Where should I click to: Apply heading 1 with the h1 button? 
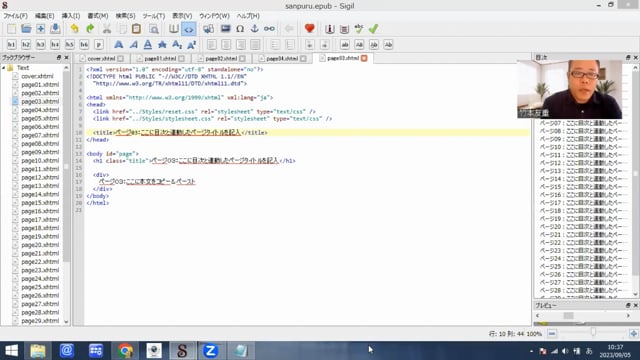[x=11, y=44]
